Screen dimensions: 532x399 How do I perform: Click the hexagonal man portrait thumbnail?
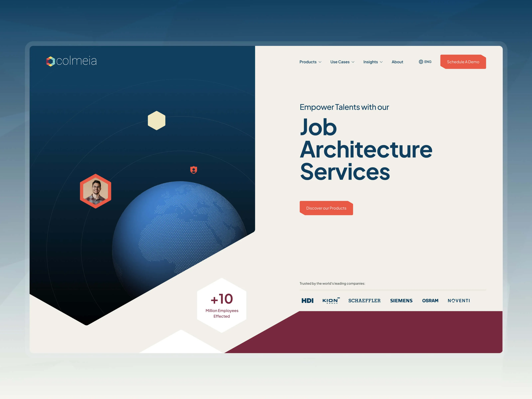coord(95,191)
